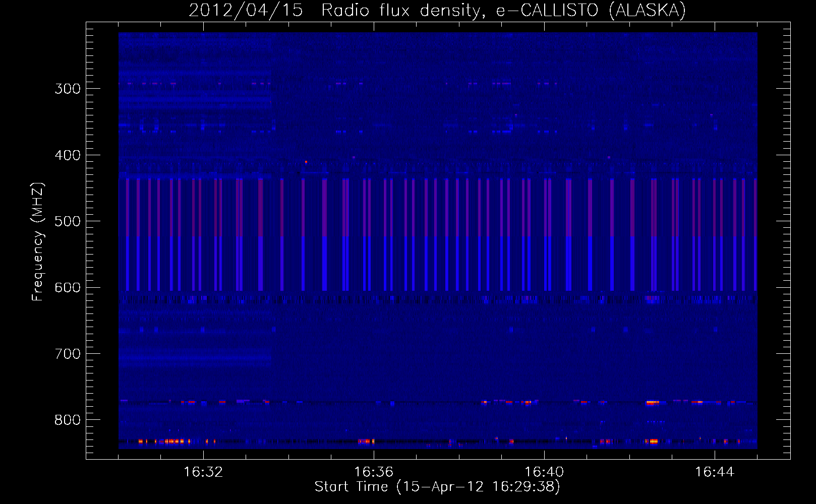Viewport: 816px width, 504px height.
Task: Click the 16:36 time tick label
Action: [374, 472]
